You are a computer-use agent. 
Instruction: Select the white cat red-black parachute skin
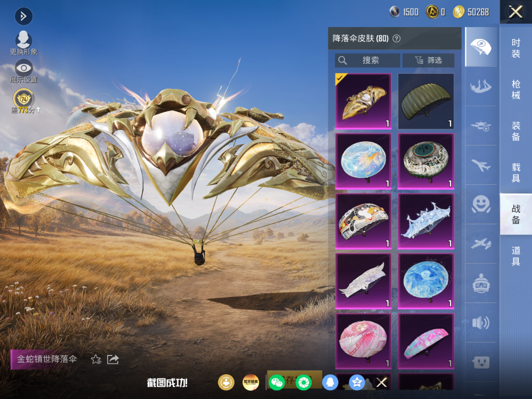click(x=363, y=221)
